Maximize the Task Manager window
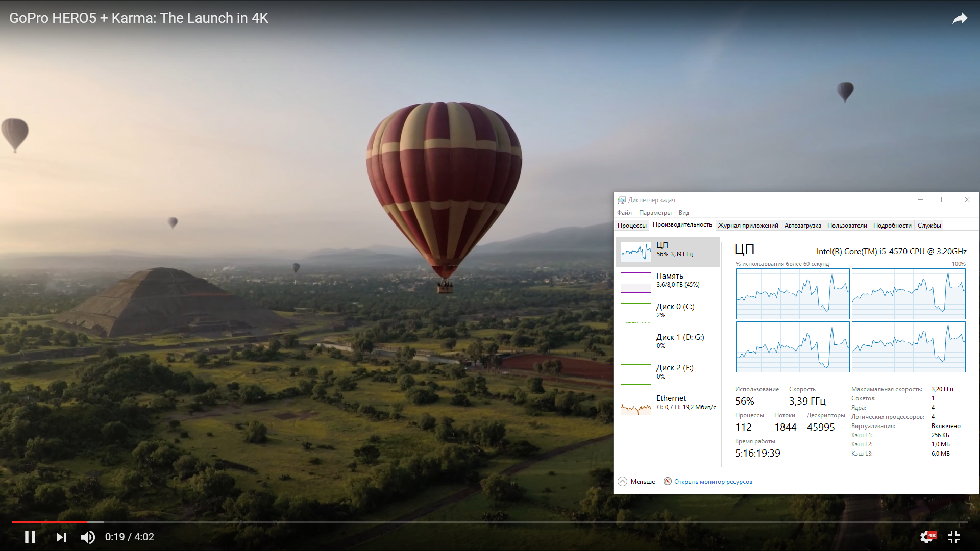This screenshot has width=980, height=551. pyautogui.click(x=944, y=199)
